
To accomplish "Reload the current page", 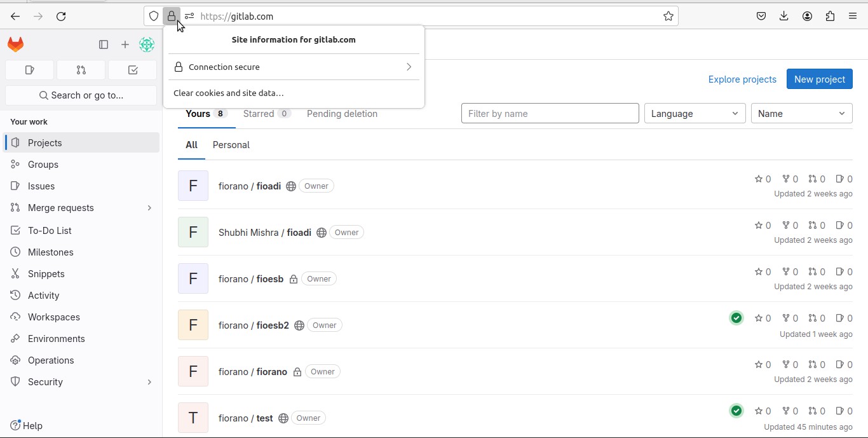I will click(61, 17).
